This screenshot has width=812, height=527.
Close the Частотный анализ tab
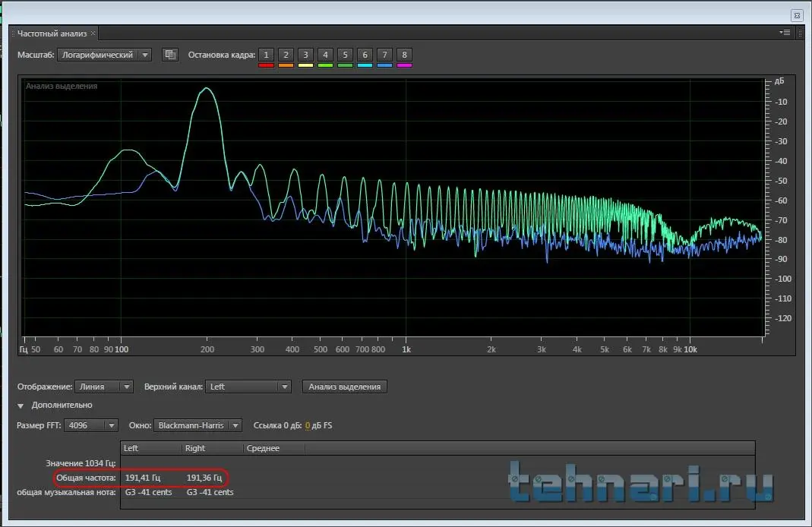93,33
